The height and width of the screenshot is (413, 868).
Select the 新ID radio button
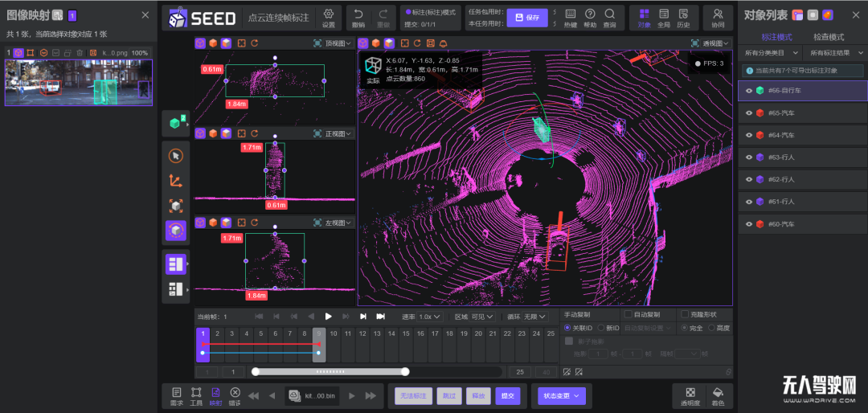[x=602, y=328]
